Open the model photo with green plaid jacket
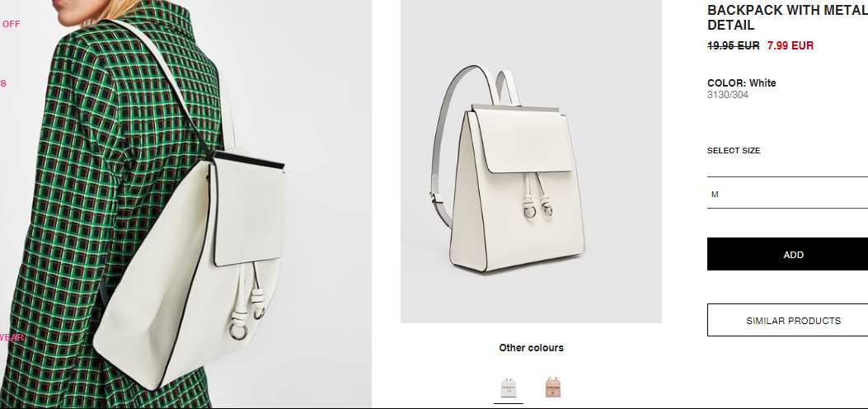Viewport: 868px width, 409px height. (x=185, y=204)
